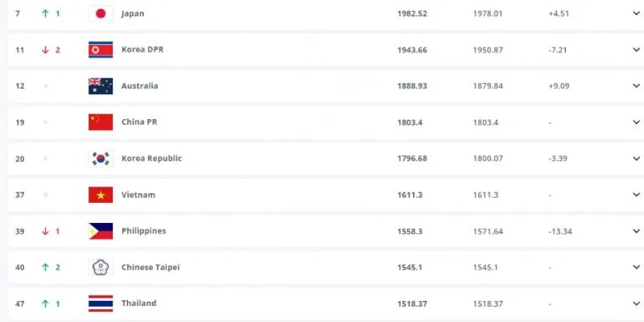Expand the Australia ranking details

point(636,86)
